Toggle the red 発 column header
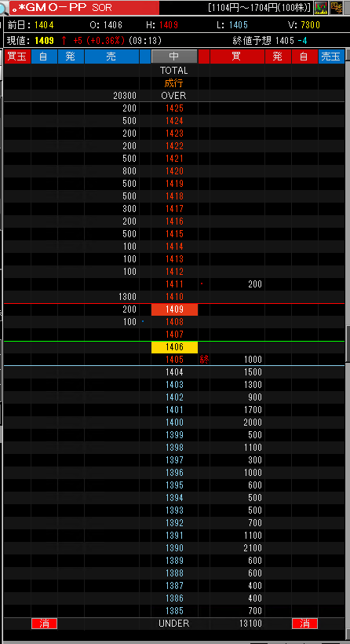This screenshot has width=350, height=644. click(x=278, y=57)
